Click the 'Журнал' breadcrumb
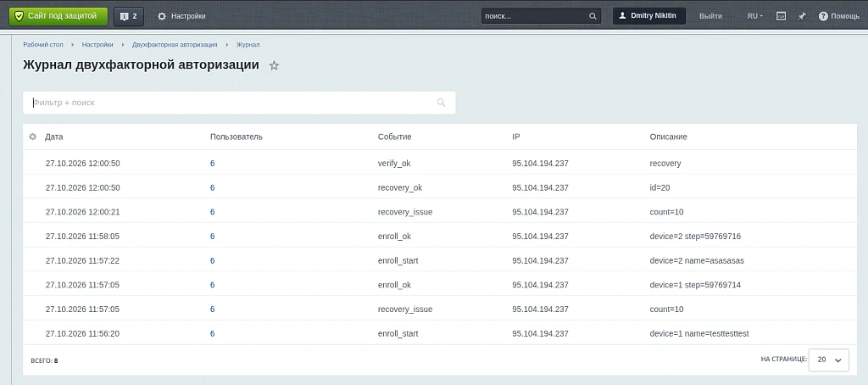The width and height of the screenshot is (868, 385). 248,44
